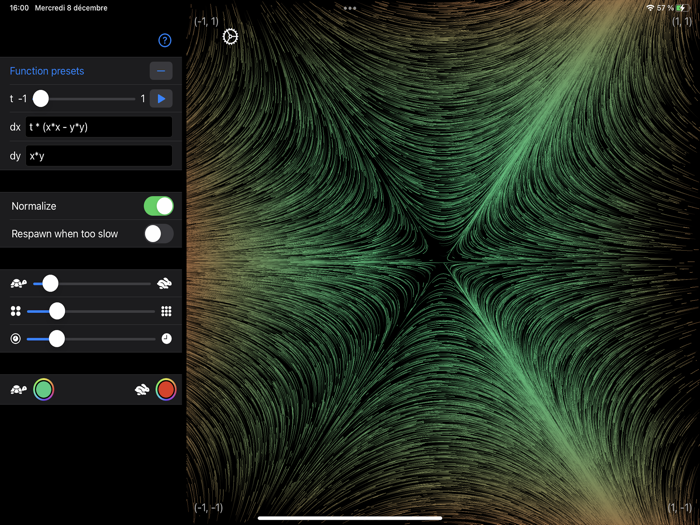700x525 pixels.
Task: Click the four-dot few particles icon
Action: click(x=16, y=311)
